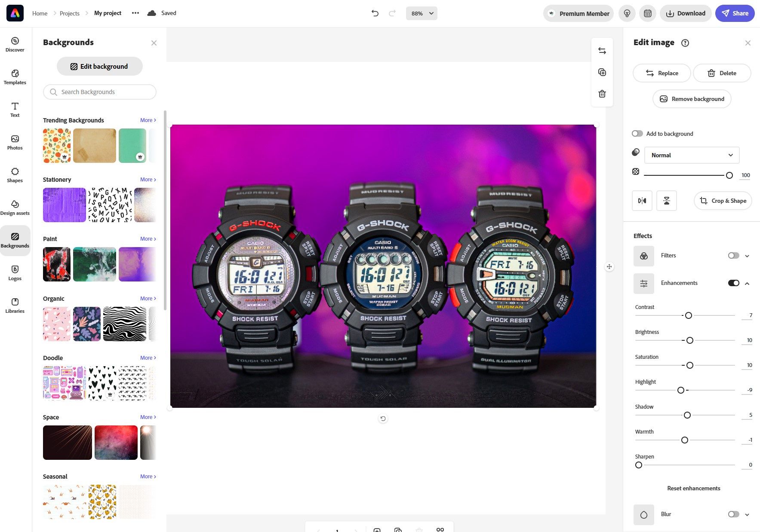Show More Seasonal backgrounds
760x532 pixels.
[x=148, y=477]
